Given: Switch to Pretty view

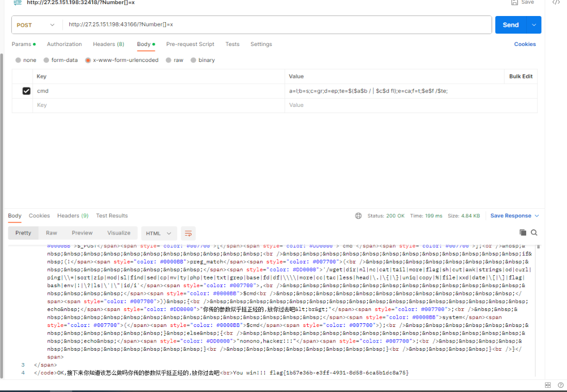Looking at the screenshot, I should pos(23,233).
